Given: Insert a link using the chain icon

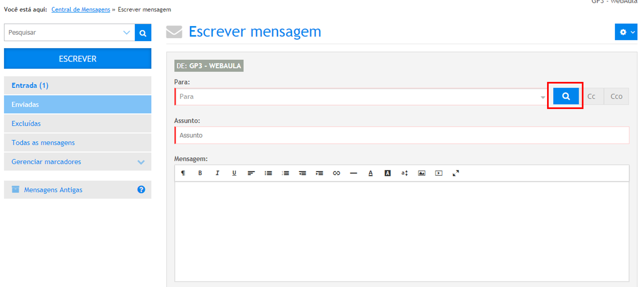Looking at the screenshot, I should tap(336, 173).
